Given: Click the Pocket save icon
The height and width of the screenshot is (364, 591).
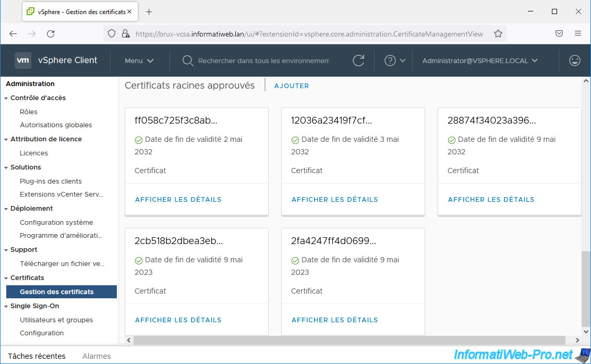Looking at the screenshot, I should pyautogui.click(x=559, y=33).
